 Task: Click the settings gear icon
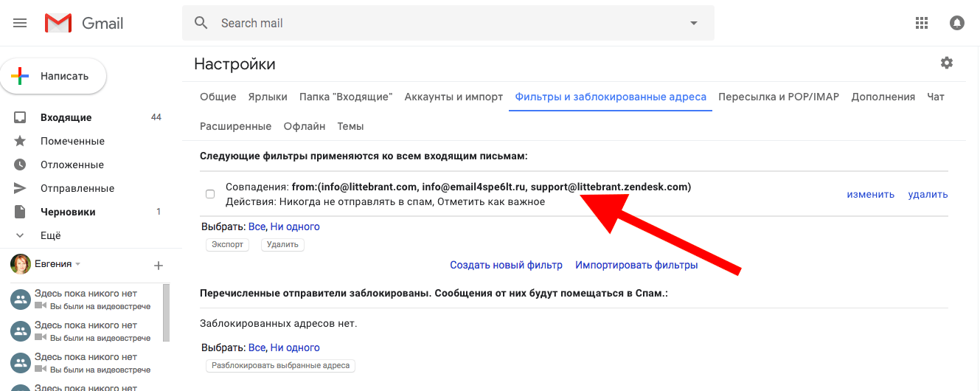pyautogui.click(x=947, y=63)
